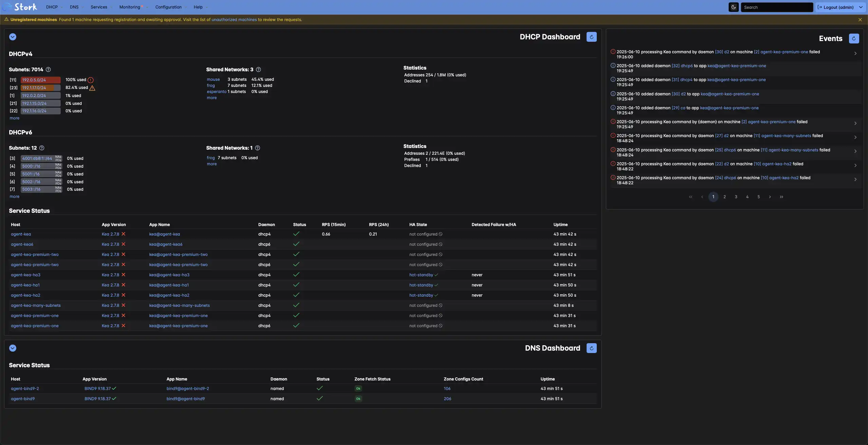
Task: Collapse the DNS Dashboard panel
Action: click(x=13, y=348)
